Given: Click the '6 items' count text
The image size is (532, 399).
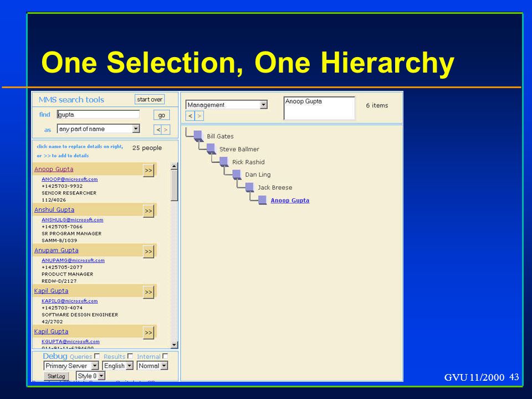Looking at the screenshot, I should pyautogui.click(x=377, y=105).
